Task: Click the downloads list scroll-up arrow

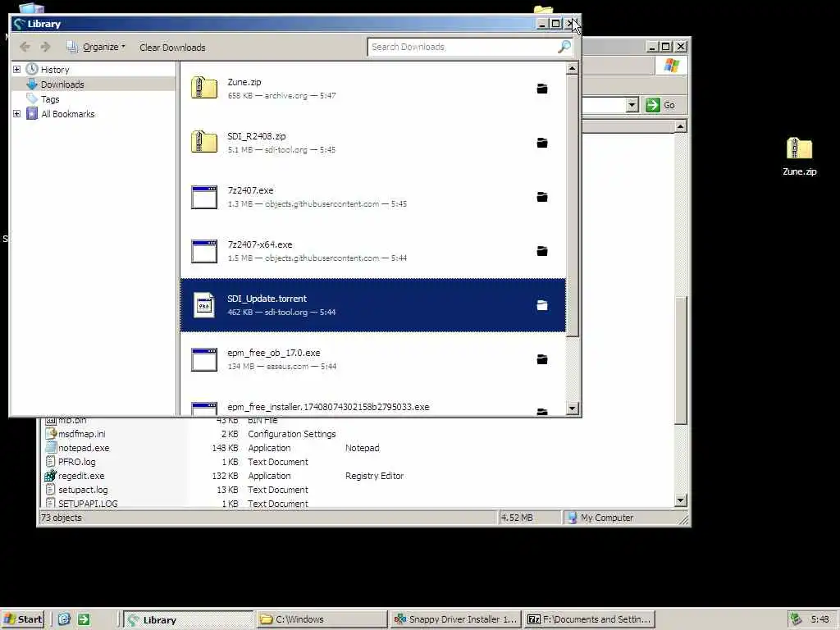Action: click(x=572, y=69)
